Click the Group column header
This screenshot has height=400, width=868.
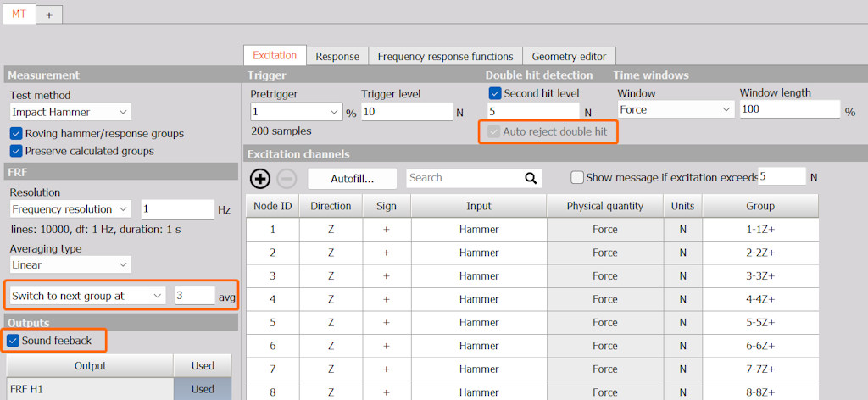760,207
